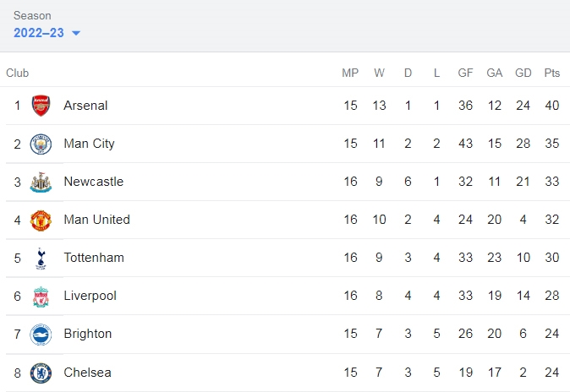This screenshot has height=392, width=570.
Task: Click Chelsea's 24 points value
Action: 552,372
